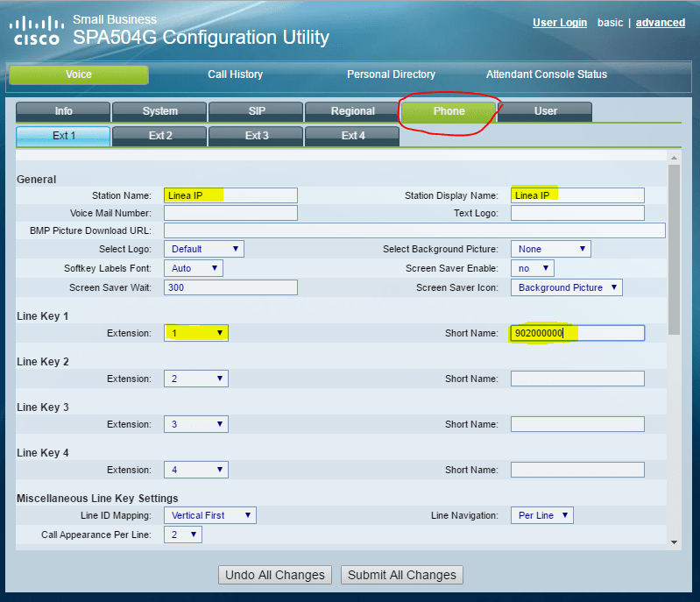700x602 pixels.
Task: Open Line Key 4 Extension dropdown
Action: pos(196,470)
